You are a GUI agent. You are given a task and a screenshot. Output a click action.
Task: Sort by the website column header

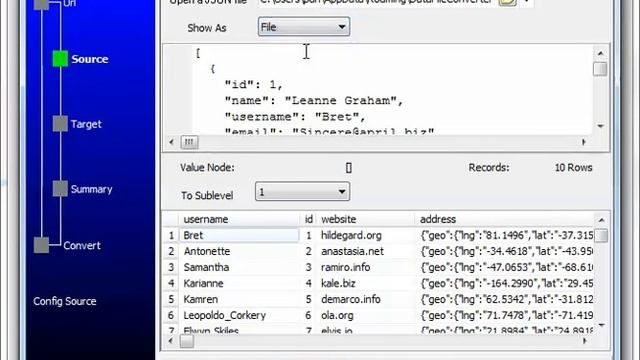click(x=366, y=219)
